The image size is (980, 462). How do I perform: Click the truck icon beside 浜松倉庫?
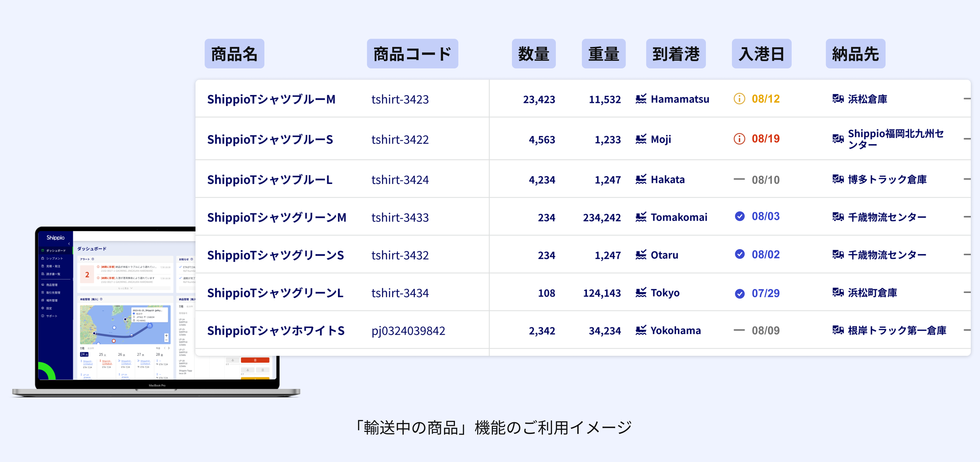[838, 99]
